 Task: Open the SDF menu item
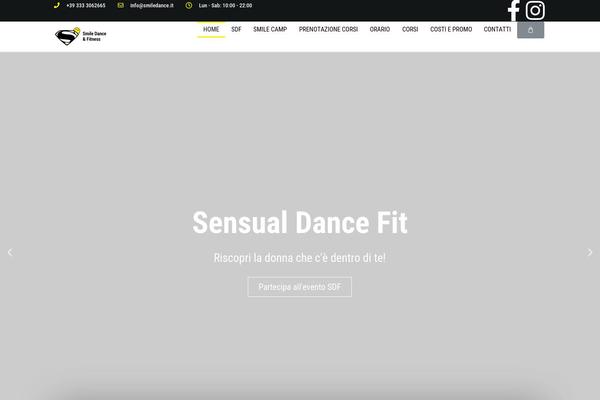(x=236, y=30)
